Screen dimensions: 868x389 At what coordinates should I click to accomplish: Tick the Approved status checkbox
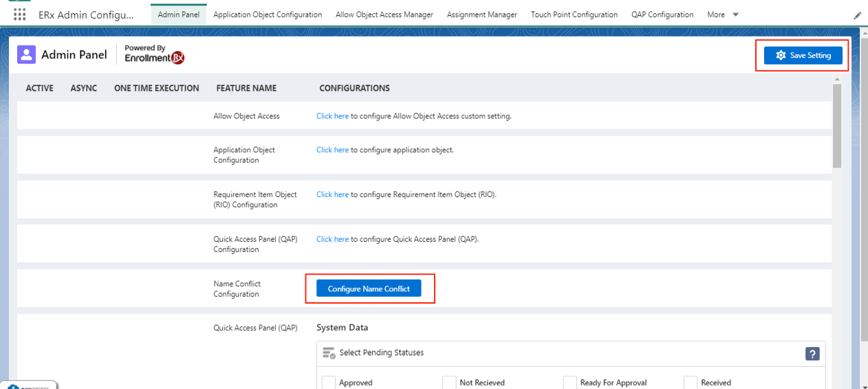329,382
